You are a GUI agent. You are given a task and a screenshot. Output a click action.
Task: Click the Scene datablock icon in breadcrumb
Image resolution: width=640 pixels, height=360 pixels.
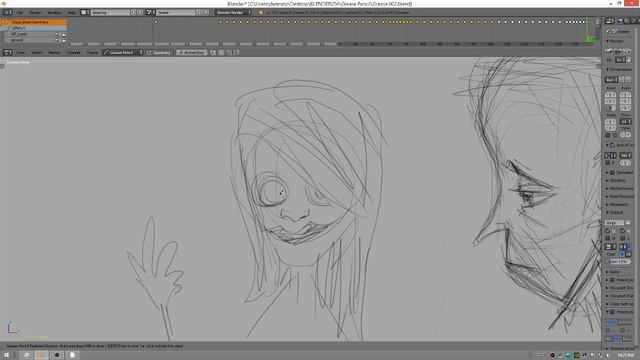pos(615,31)
